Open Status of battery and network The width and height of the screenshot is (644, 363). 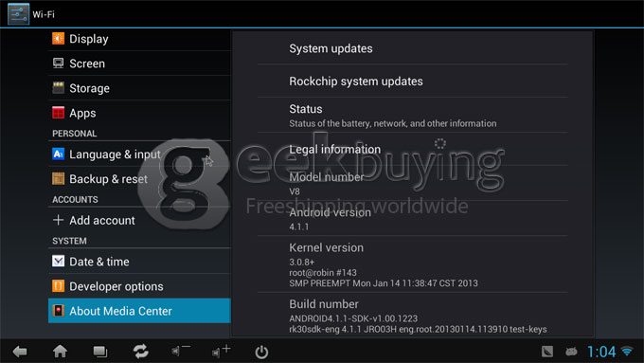point(413,115)
